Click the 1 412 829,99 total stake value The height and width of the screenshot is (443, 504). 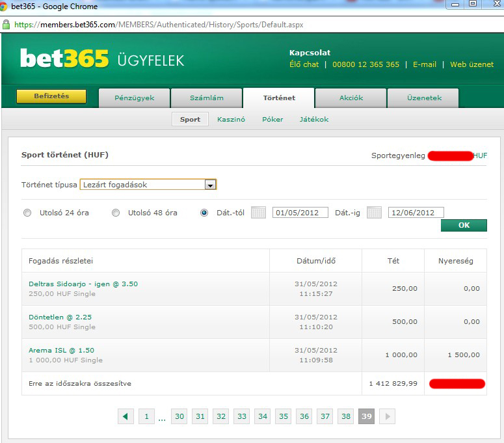(393, 383)
